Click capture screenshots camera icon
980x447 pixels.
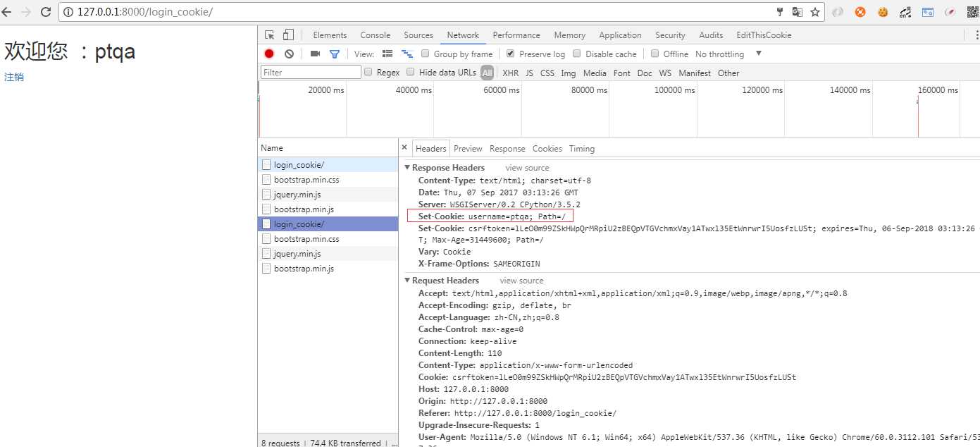coord(315,54)
